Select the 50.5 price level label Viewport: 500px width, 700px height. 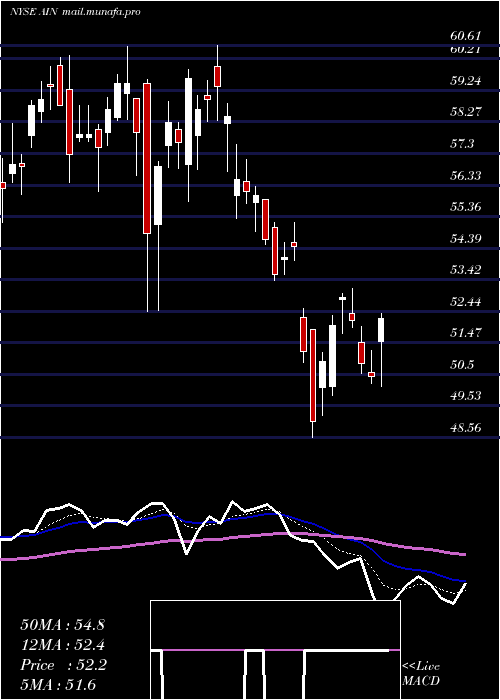[462, 364]
